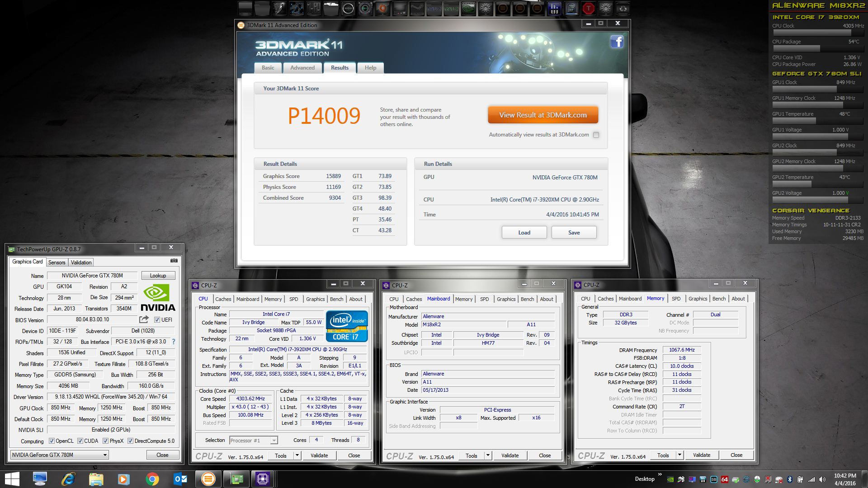The width and height of the screenshot is (868, 488).
Task: Click the recycle bin icon in the top dock
Action: pos(623,8)
